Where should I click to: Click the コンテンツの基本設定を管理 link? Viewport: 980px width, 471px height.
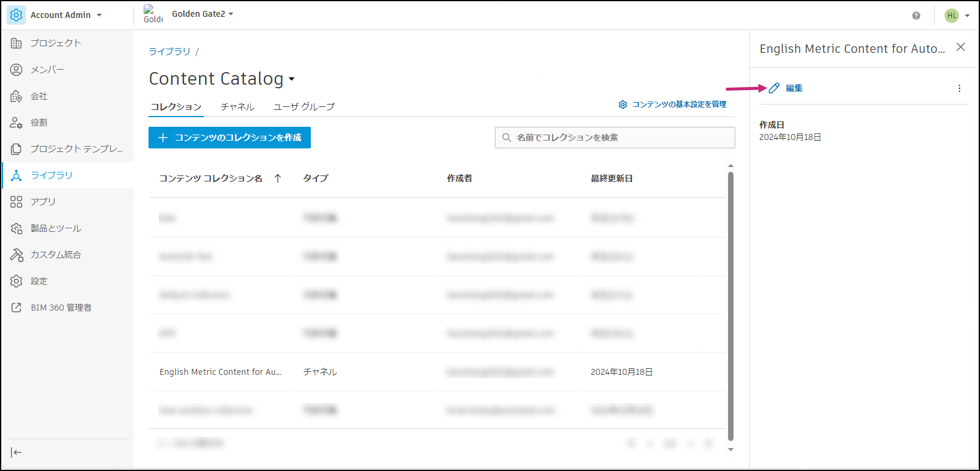pos(679,105)
